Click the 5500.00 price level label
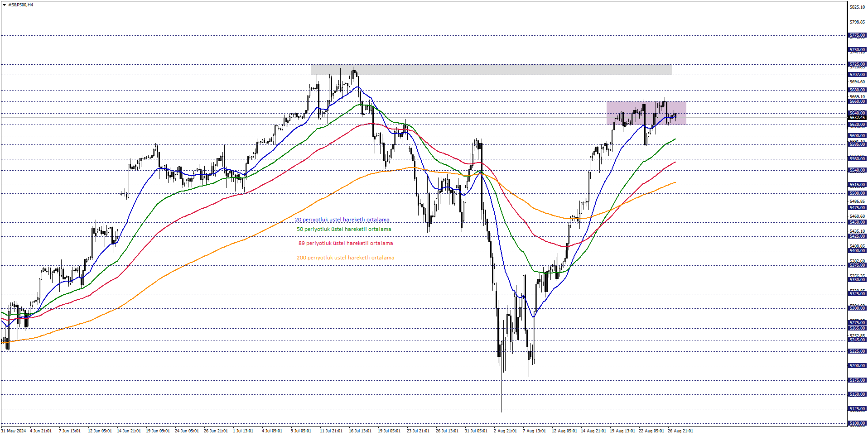Viewport: 868px width, 436px height. (857, 193)
